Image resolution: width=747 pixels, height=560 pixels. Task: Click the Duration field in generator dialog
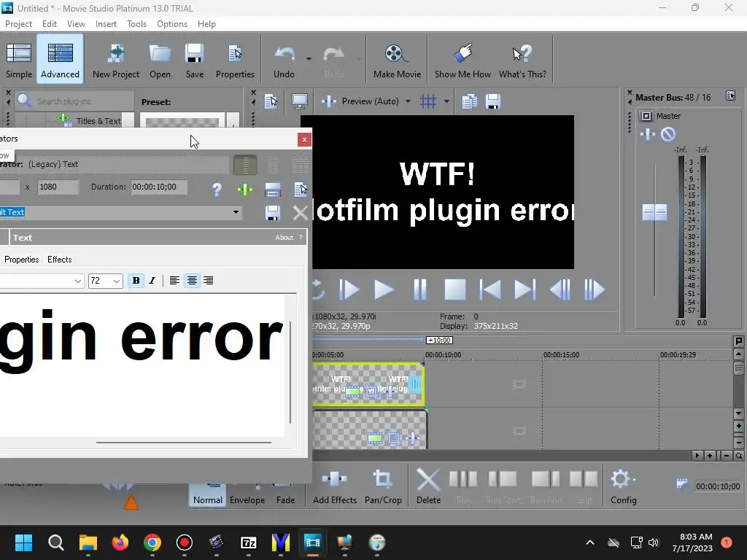click(159, 187)
